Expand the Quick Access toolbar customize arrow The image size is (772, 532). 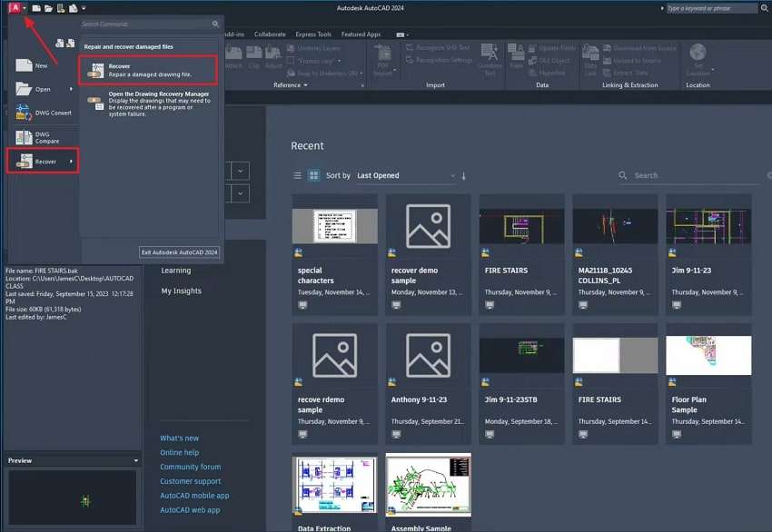tap(84, 8)
